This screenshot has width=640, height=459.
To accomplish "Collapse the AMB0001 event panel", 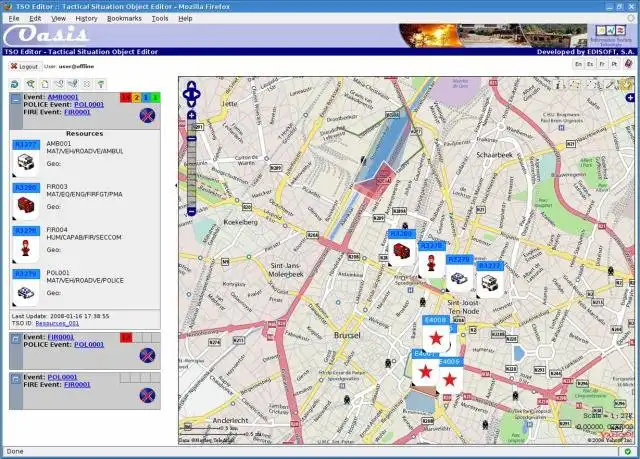I will 16,99.
